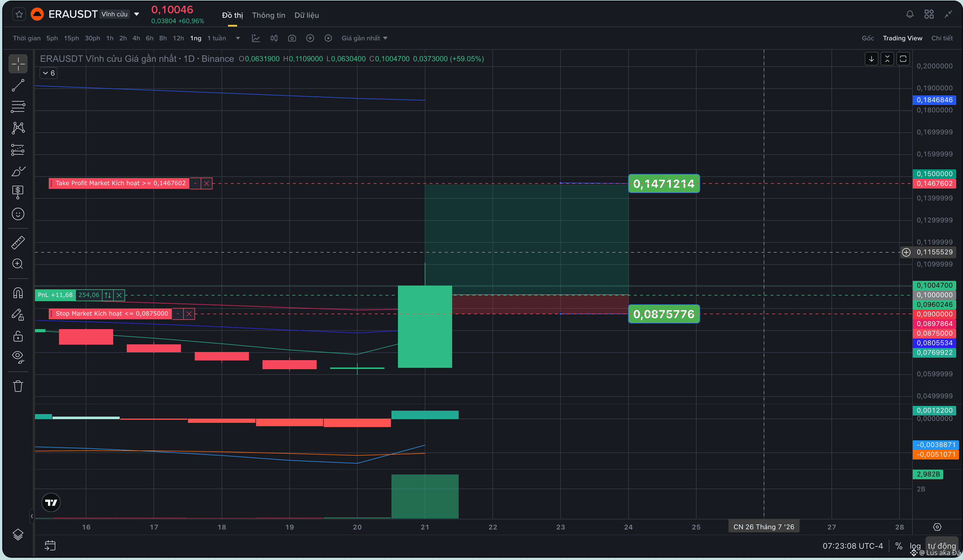
Task: Cancel the Stop Market order X
Action: click(x=189, y=314)
